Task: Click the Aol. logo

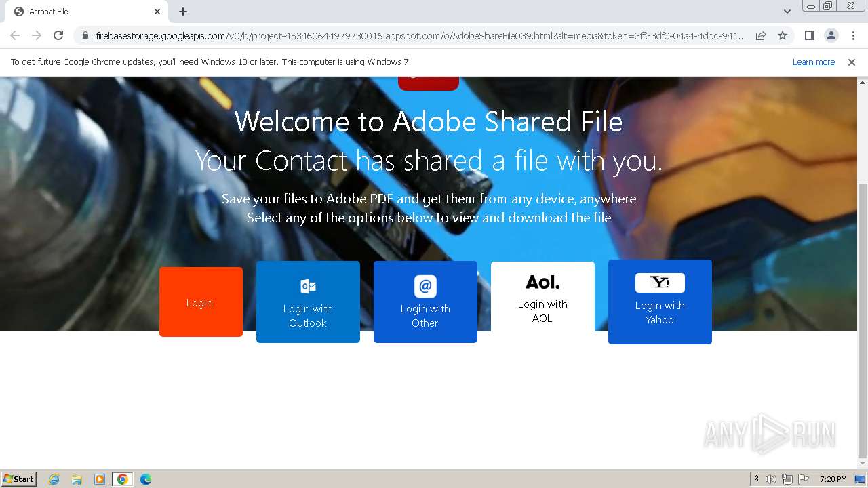Action: tap(542, 282)
